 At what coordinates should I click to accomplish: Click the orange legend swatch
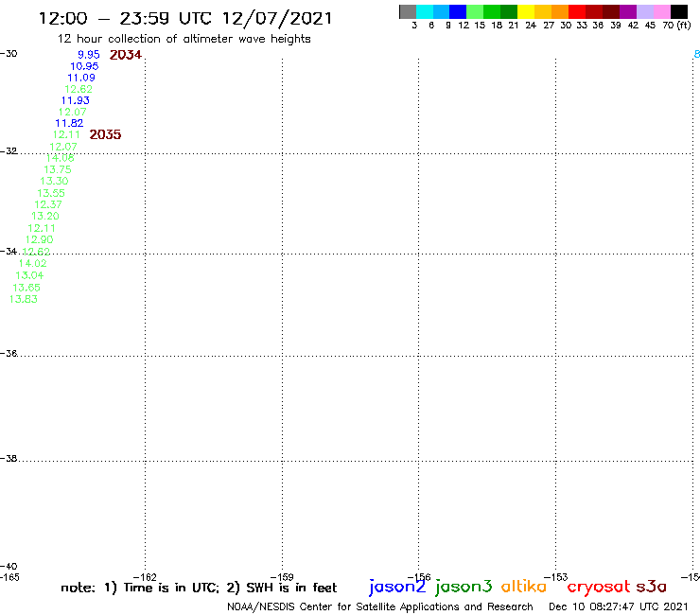(x=560, y=11)
